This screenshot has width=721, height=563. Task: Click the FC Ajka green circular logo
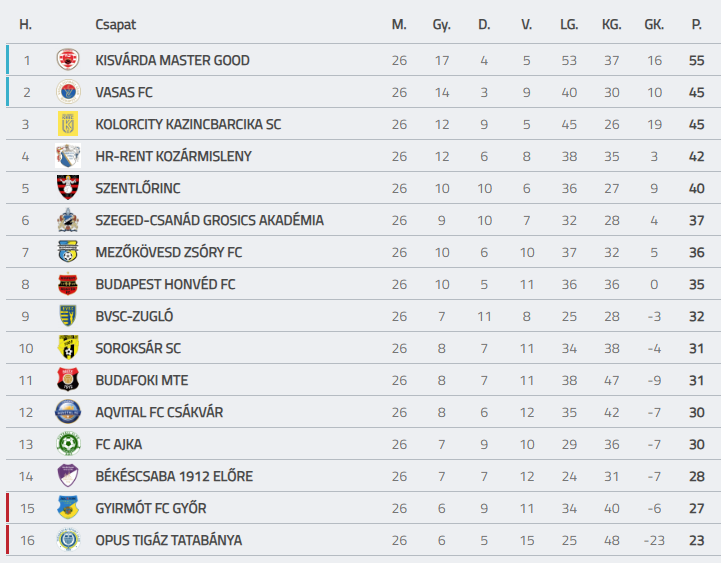(68, 444)
